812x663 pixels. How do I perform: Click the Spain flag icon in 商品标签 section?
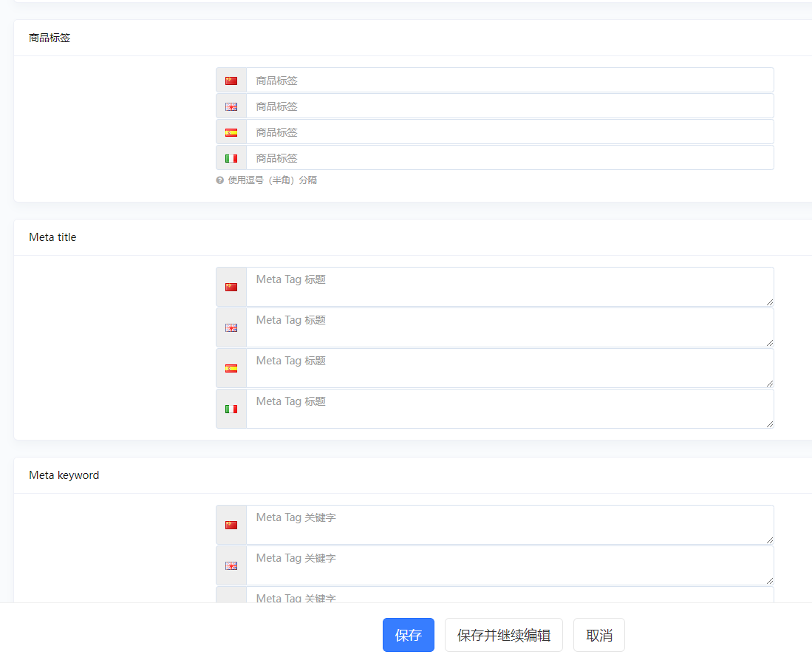coord(231,132)
